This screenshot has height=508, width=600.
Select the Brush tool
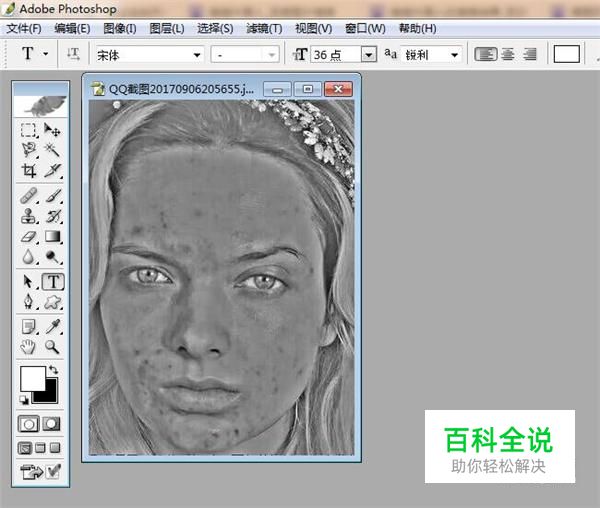[53, 195]
